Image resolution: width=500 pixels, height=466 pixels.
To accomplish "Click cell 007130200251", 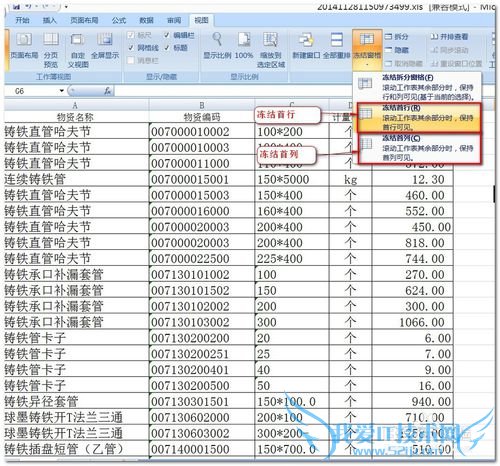I will click(202, 354).
